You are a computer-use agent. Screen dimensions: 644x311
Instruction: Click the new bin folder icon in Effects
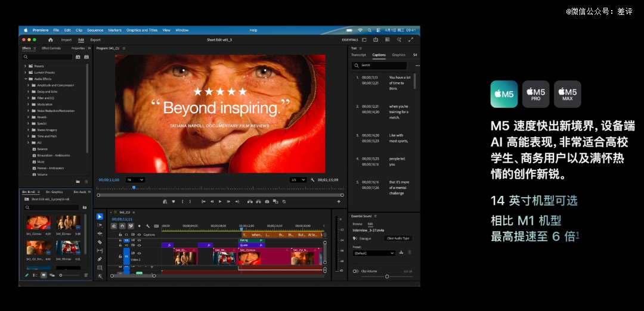click(78, 181)
